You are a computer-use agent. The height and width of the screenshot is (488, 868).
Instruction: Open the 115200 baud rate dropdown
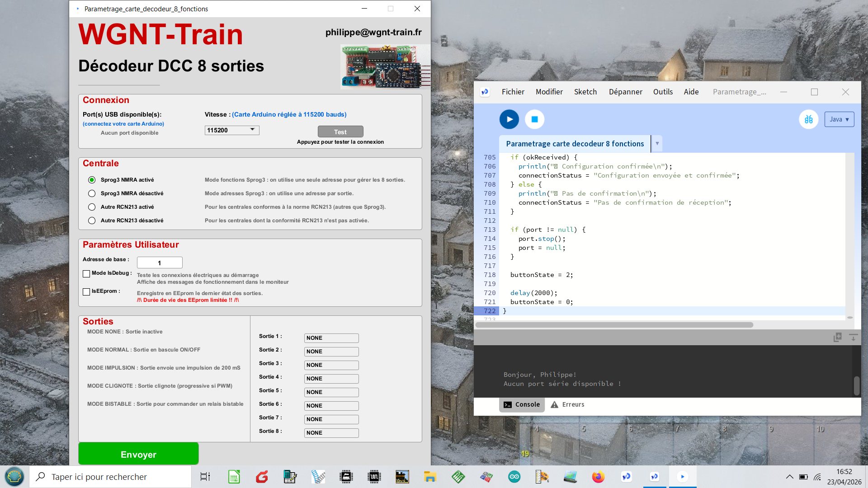point(232,130)
